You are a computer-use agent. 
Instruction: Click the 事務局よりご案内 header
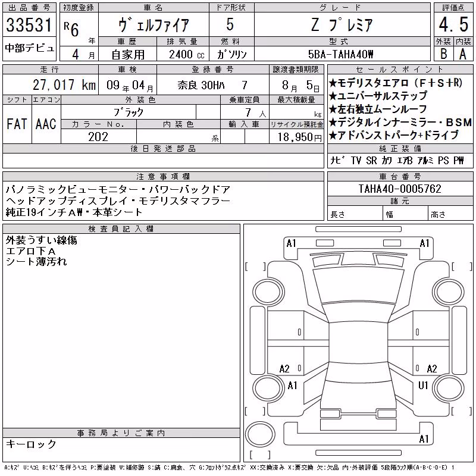pyautogui.click(x=121, y=433)
